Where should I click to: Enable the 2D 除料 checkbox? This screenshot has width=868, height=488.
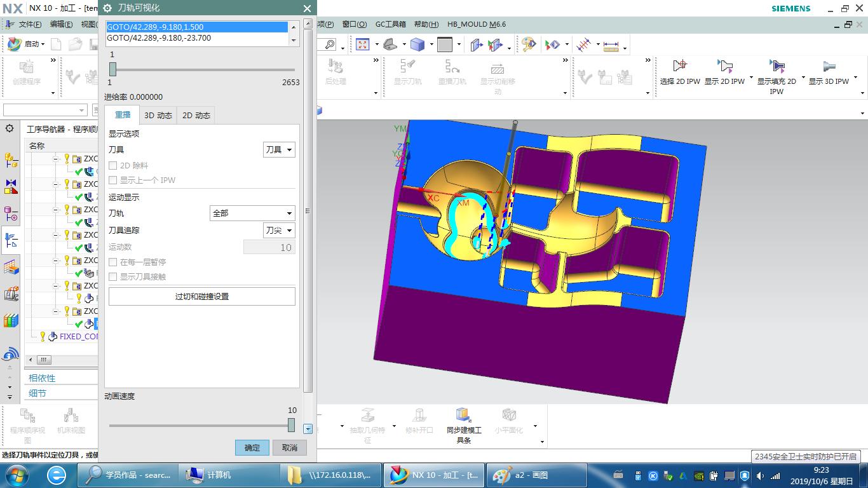pos(113,165)
